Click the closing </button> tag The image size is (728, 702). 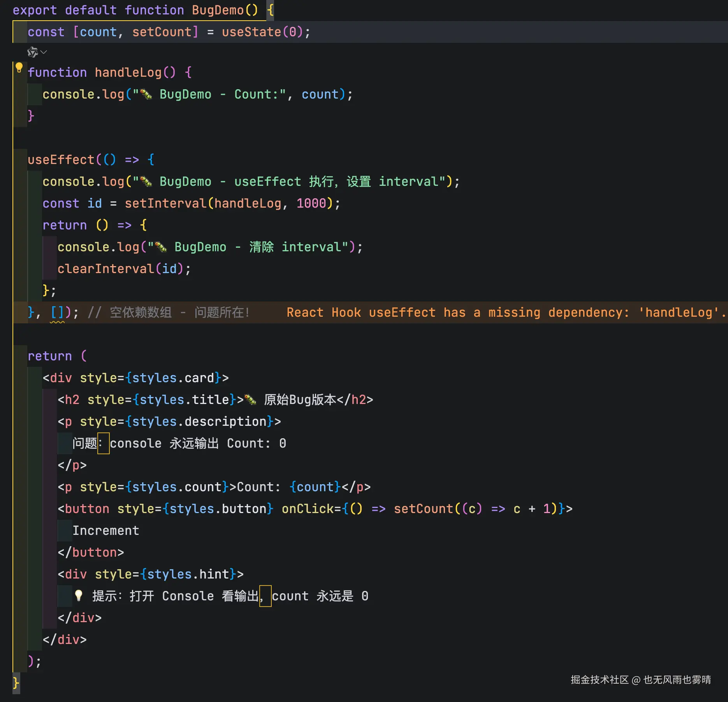click(x=91, y=552)
